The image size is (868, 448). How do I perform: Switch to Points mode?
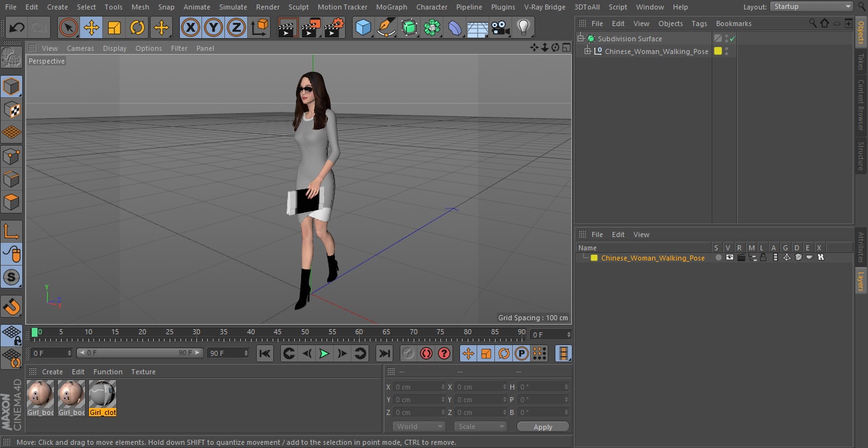(x=11, y=156)
